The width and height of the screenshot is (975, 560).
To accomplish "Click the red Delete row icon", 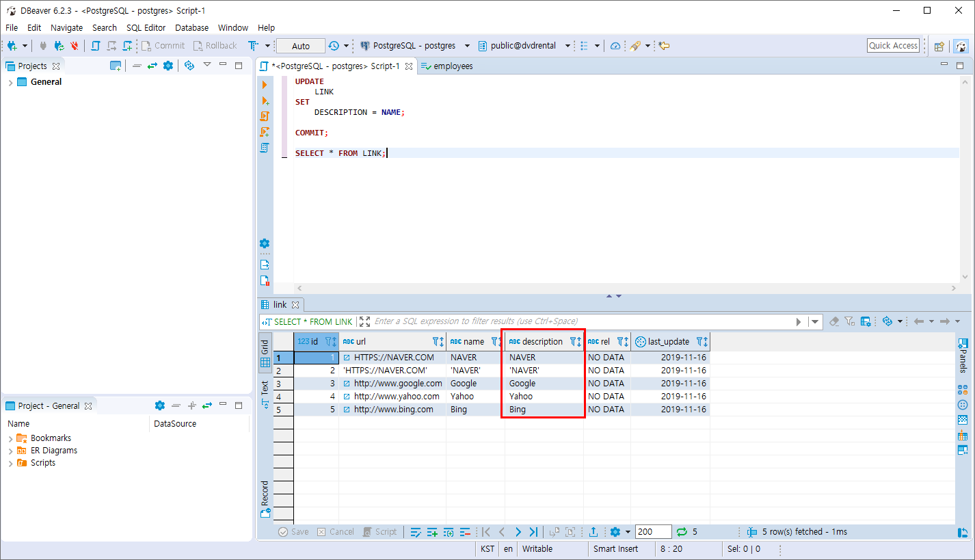I will [466, 532].
